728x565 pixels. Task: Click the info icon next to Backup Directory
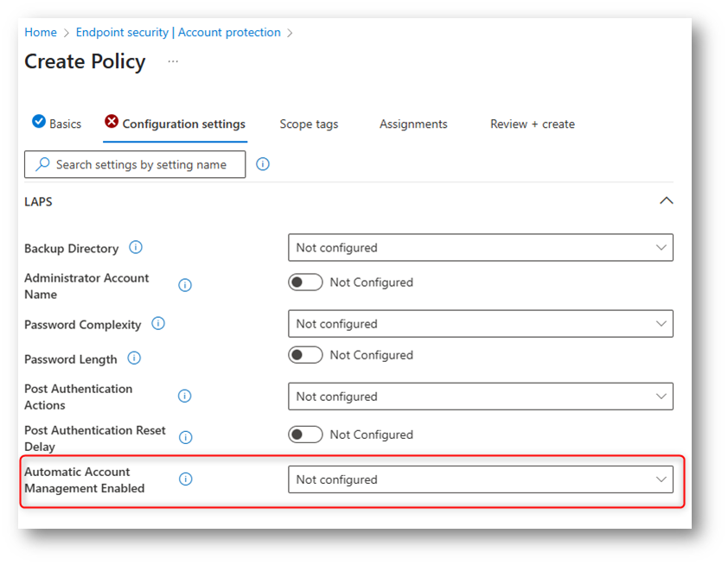[136, 247]
